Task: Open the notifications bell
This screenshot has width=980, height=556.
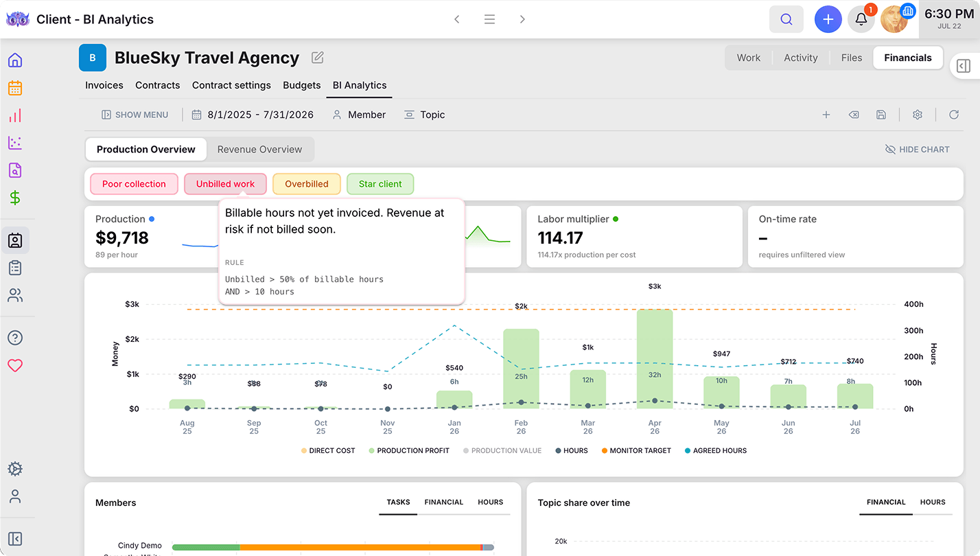Action: pos(861,19)
